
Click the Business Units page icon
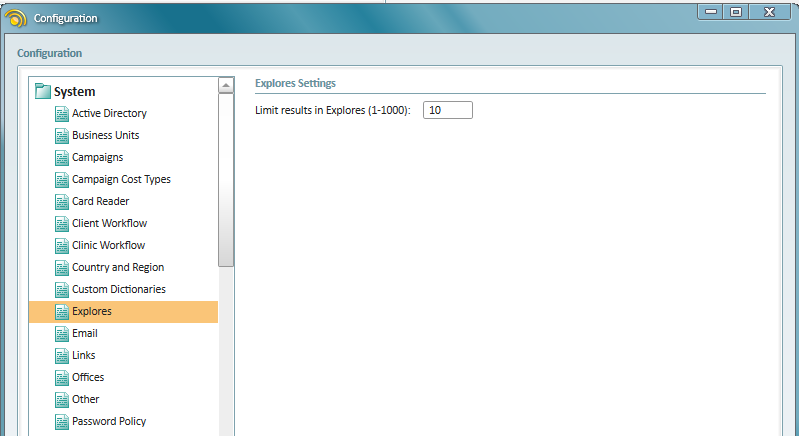click(62, 135)
